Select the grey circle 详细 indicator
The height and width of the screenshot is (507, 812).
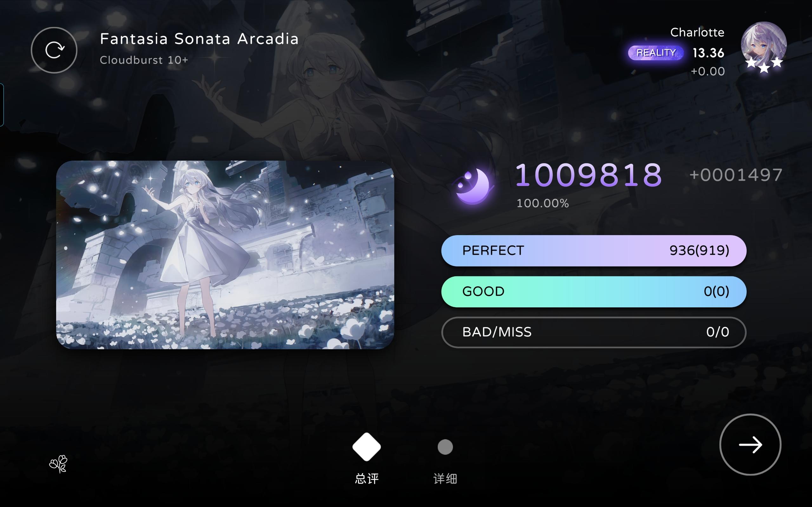pyautogui.click(x=445, y=447)
